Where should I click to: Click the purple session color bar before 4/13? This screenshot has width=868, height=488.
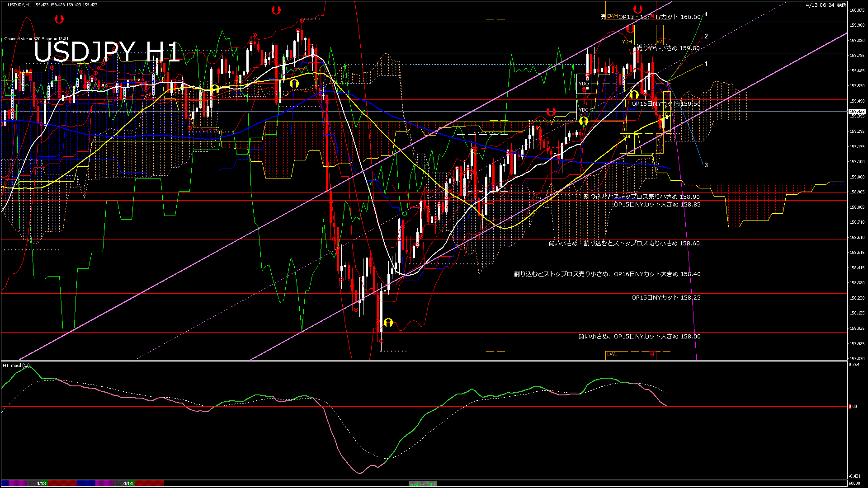[x=18, y=483]
